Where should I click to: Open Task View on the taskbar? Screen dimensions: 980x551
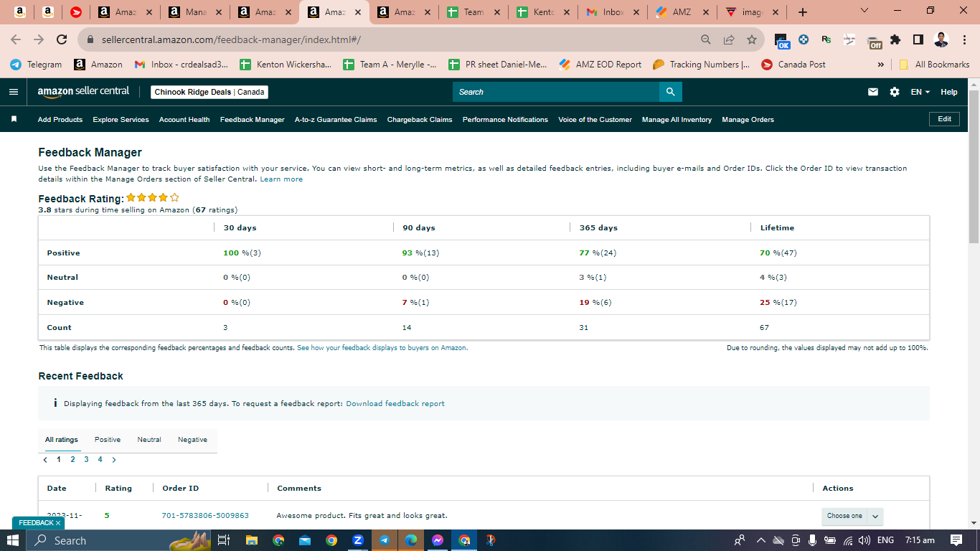[223, 540]
